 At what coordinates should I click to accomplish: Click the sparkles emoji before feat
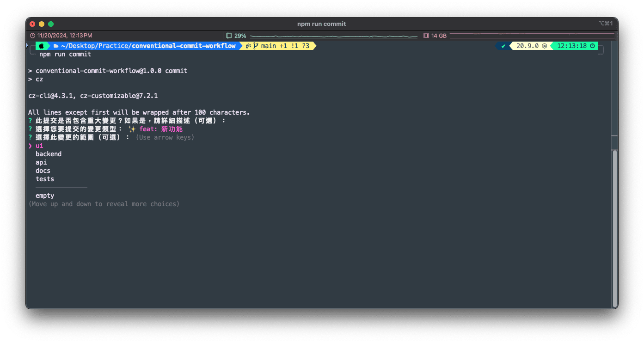click(132, 129)
